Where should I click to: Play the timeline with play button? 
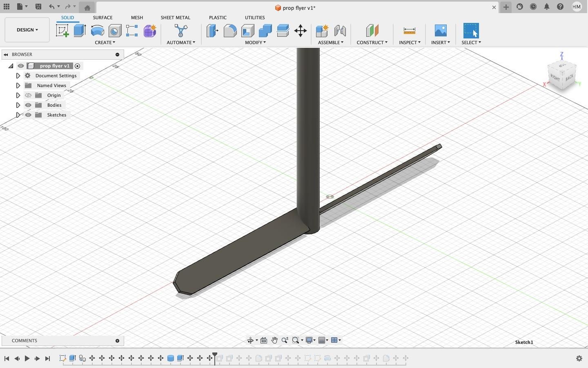pos(27,358)
